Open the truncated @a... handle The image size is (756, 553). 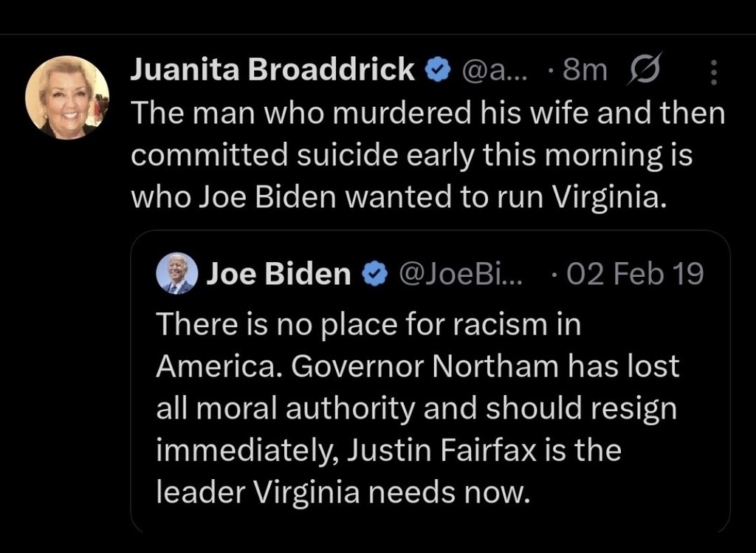point(495,70)
